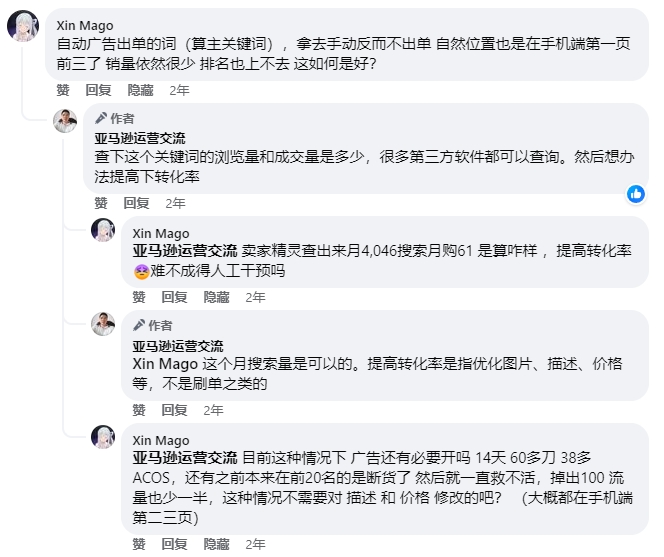Click the 2年 timestamp on the top comment
This screenshot has height=557, width=664.
pyautogui.click(x=179, y=90)
